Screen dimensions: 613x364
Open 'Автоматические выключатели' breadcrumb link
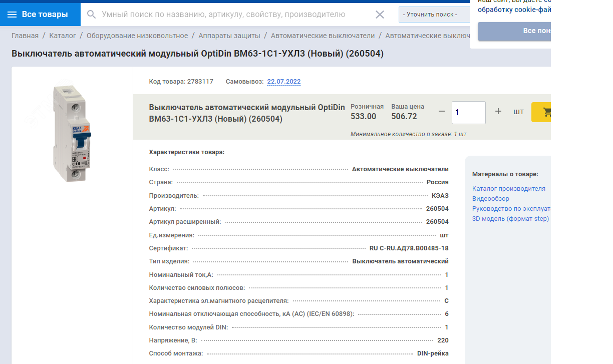(323, 36)
